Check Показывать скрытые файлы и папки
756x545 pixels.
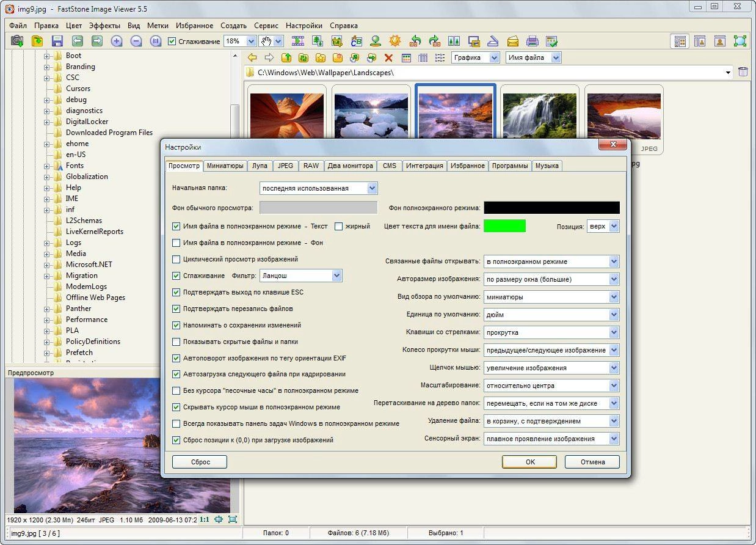click(176, 342)
